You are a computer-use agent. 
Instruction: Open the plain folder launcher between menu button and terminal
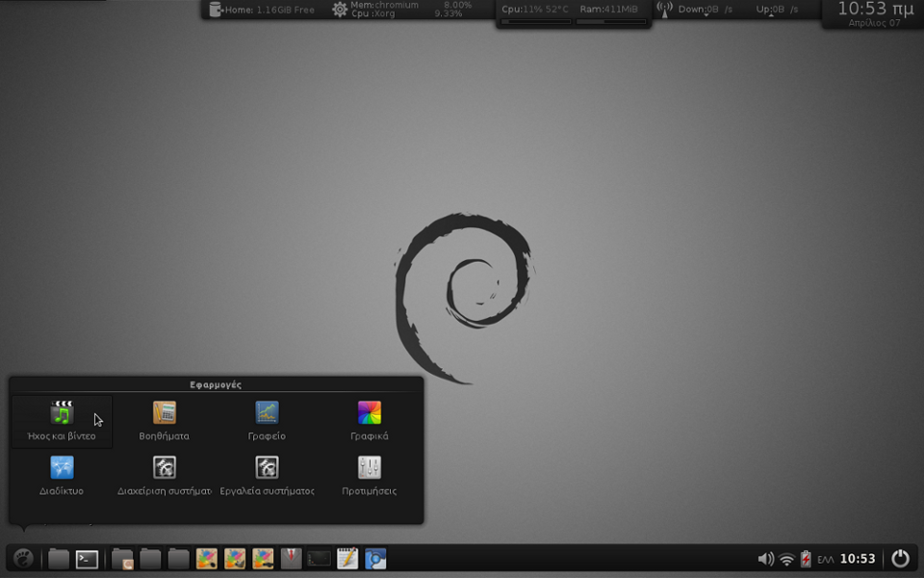tap(59, 559)
